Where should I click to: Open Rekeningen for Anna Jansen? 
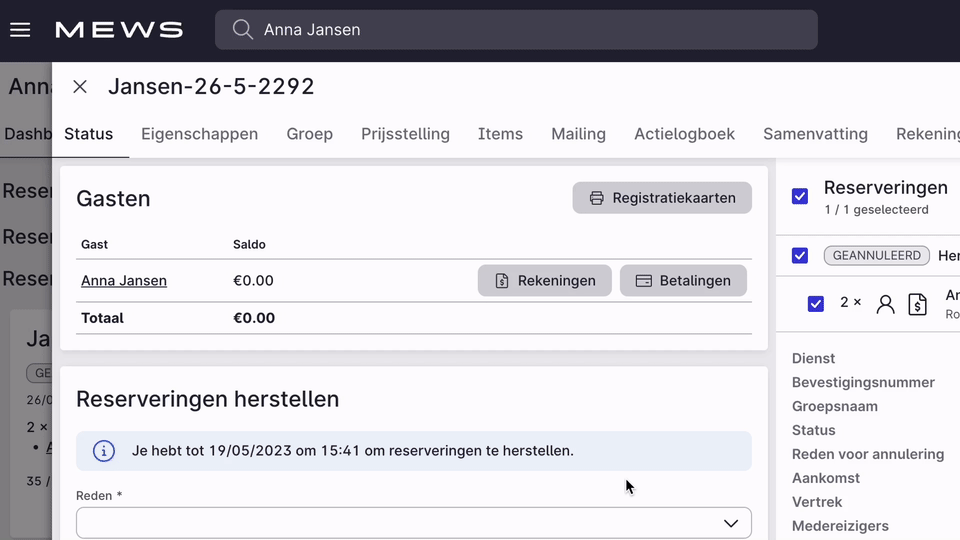click(545, 281)
